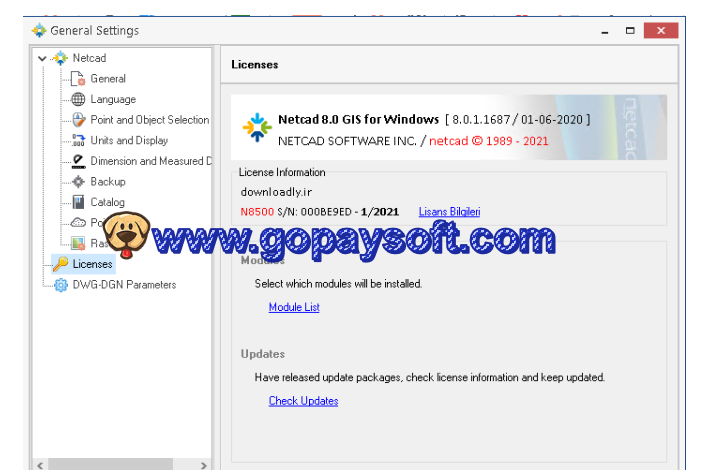This screenshot has width=707, height=470.
Task: Open the General settings page
Action: pos(108,78)
